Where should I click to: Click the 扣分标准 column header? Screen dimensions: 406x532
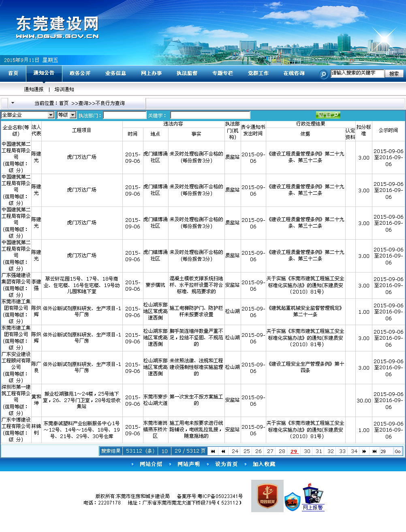[x=363, y=130]
